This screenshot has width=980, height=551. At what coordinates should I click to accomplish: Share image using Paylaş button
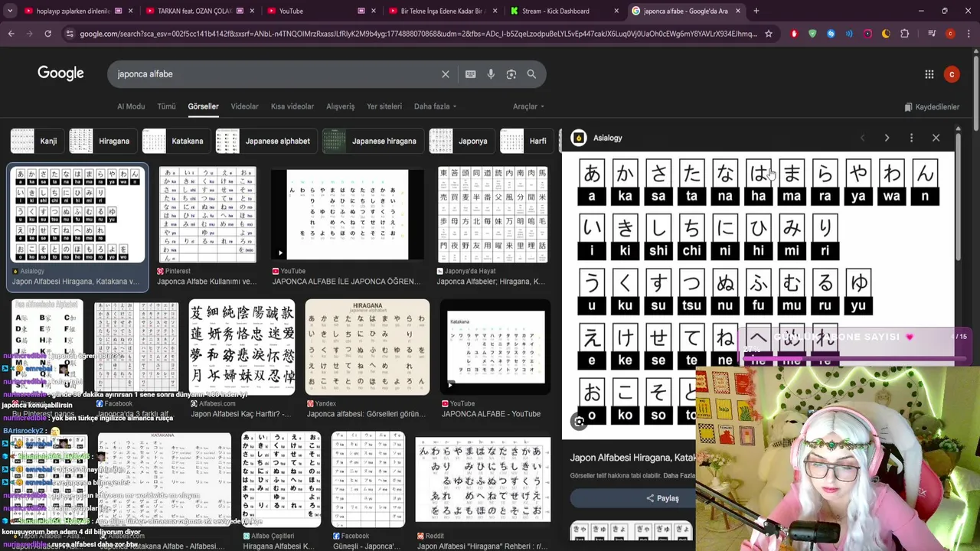662,498
